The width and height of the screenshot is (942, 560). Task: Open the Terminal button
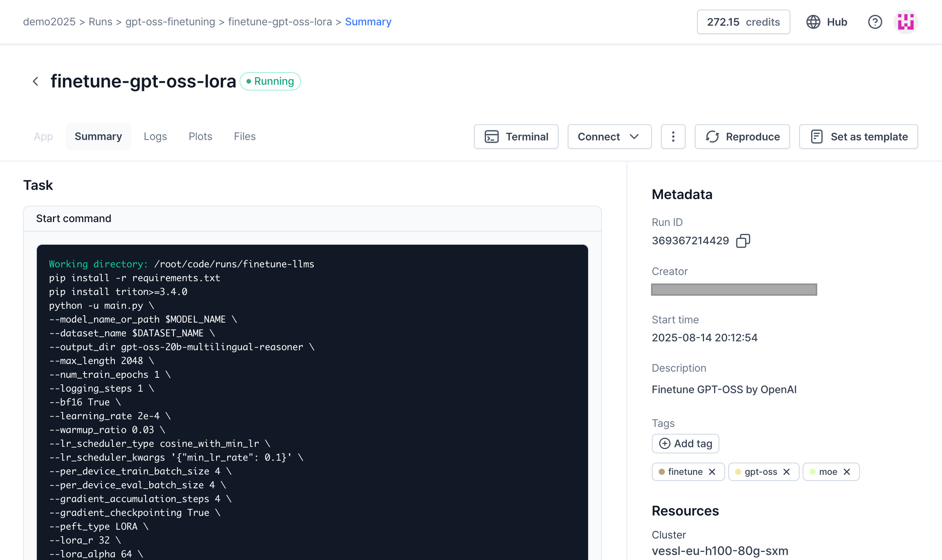click(x=516, y=137)
